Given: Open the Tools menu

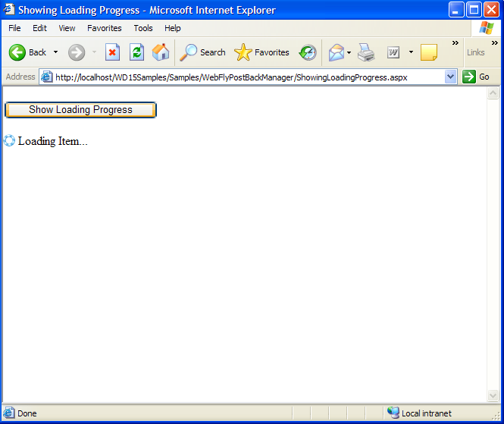Looking at the screenshot, I should pyautogui.click(x=143, y=28).
